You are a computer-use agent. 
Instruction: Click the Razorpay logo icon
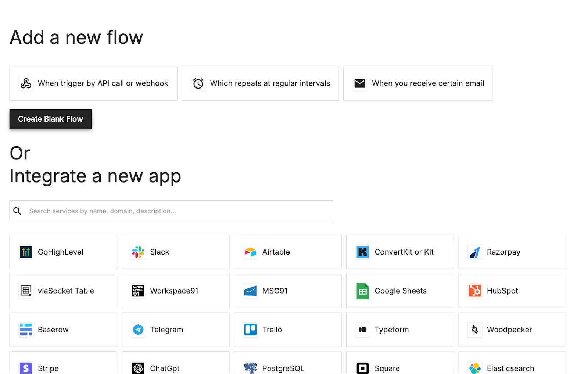[x=475, y=252]
